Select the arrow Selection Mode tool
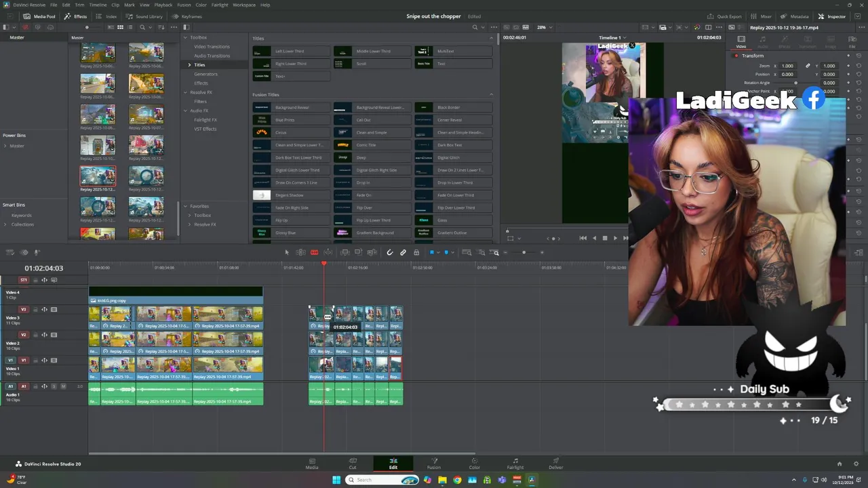 coord(287,253)
